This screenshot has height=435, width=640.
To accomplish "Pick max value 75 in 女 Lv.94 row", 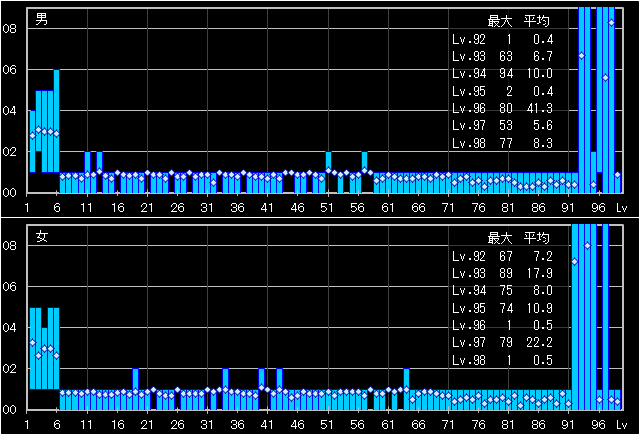I will 506,291.
